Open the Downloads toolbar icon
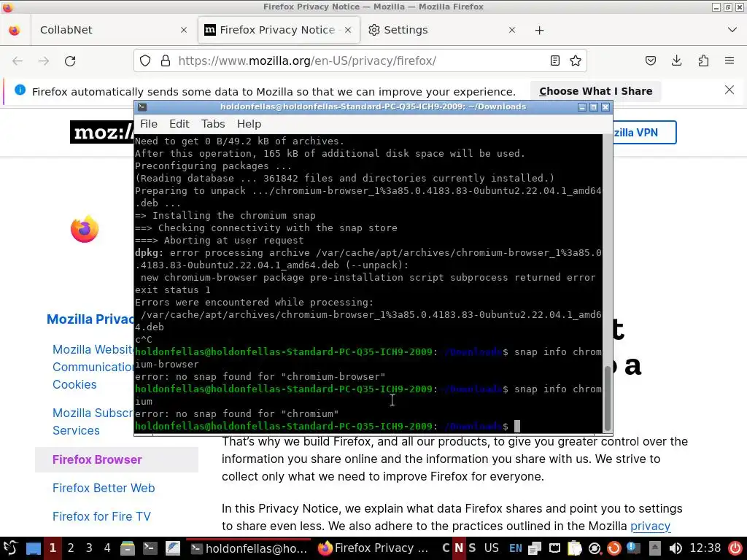747x560 pixels. (x=676, y=61)
